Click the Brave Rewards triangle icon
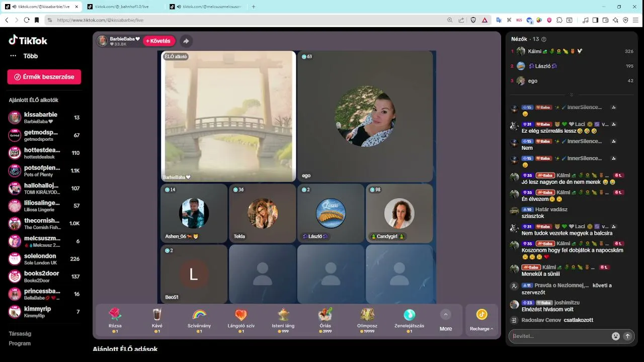This screenshot has width=644, height=362. click(x=485, y=20)
